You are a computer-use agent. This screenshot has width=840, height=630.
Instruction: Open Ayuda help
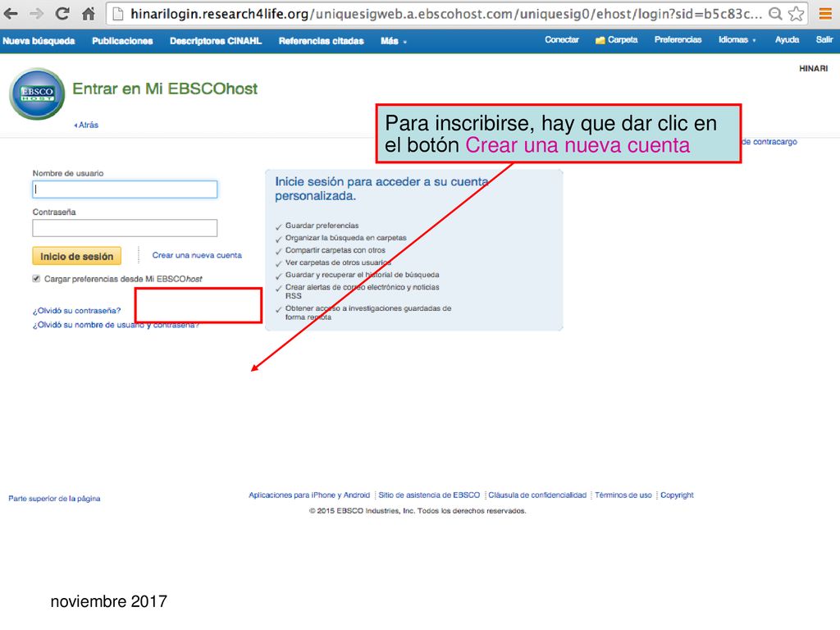(787, 39)
